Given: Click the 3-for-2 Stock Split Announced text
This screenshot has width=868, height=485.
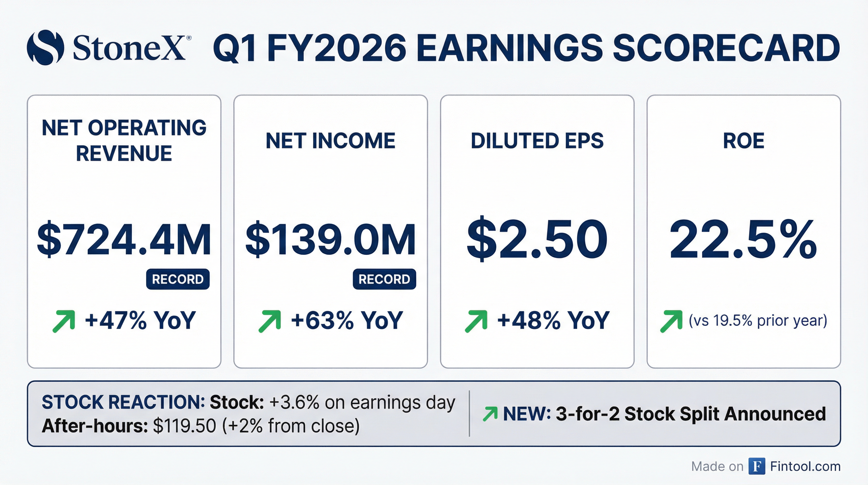Looking at the screenshot, I should coord(691,414).
